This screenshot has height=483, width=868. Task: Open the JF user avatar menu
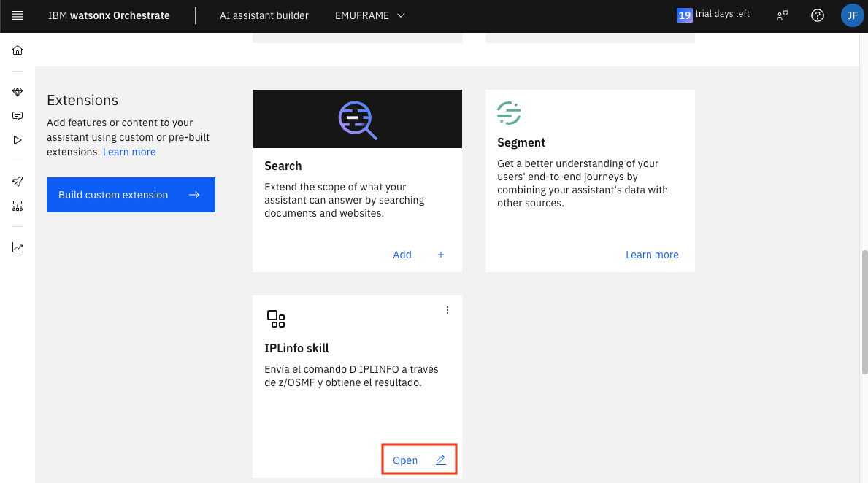[x=852, y=15]
